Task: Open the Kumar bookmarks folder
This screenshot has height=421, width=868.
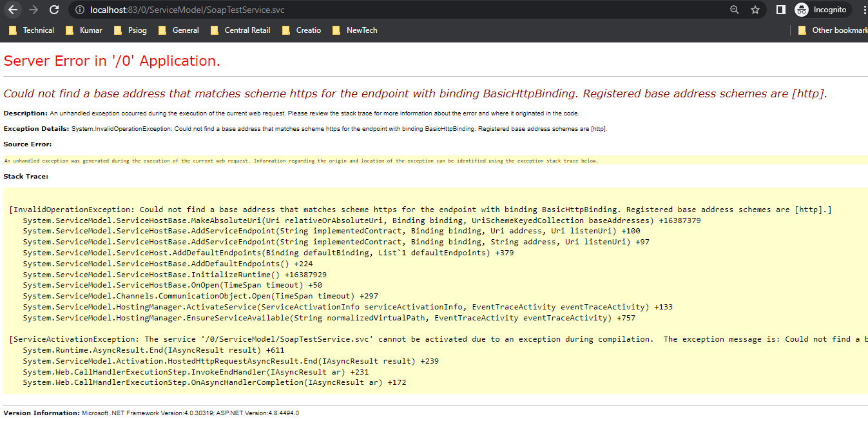Action: click(x=85, y=30)
